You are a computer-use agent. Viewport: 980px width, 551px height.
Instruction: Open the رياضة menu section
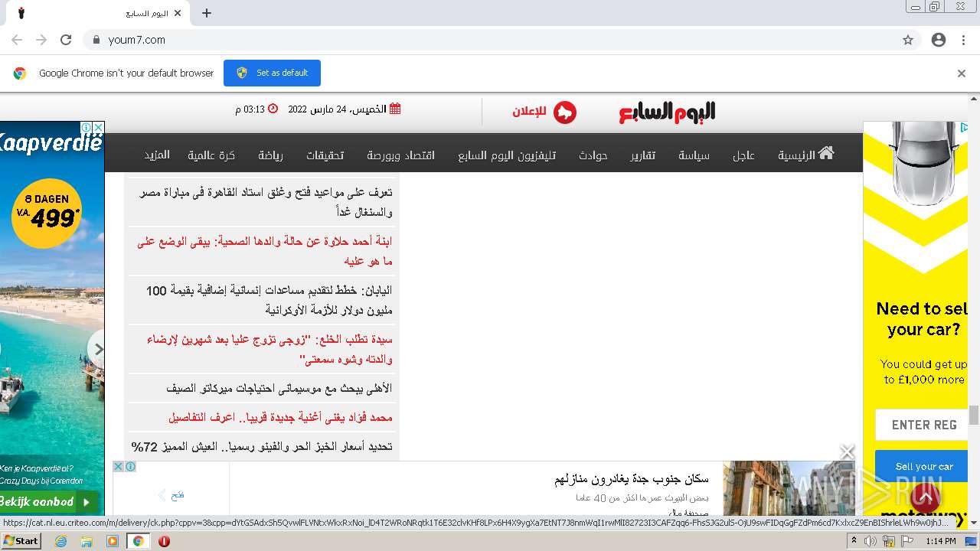270,155
